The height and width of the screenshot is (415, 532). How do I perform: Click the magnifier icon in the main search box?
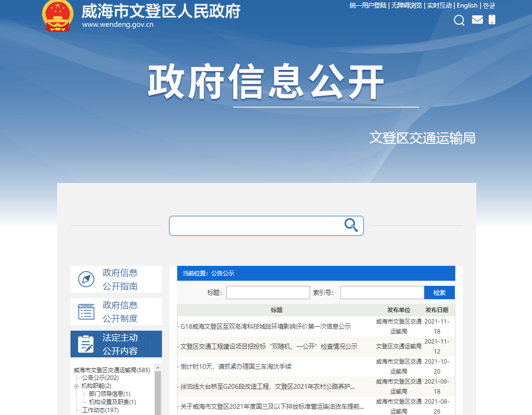351,225
